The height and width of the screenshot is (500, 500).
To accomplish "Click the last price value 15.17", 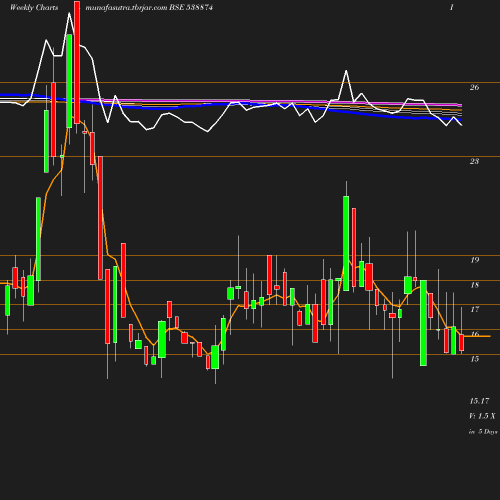I will tap(479, 401).
